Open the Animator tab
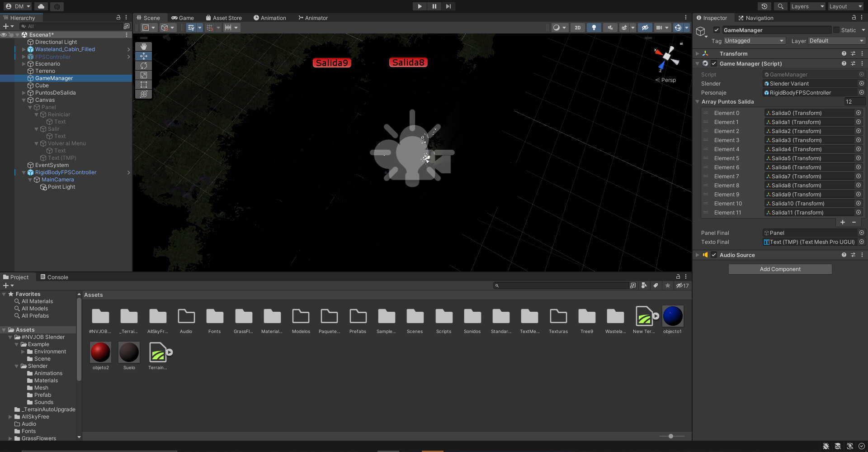Image resolution: width=868 pixels, height=452 pixels. 313,18
